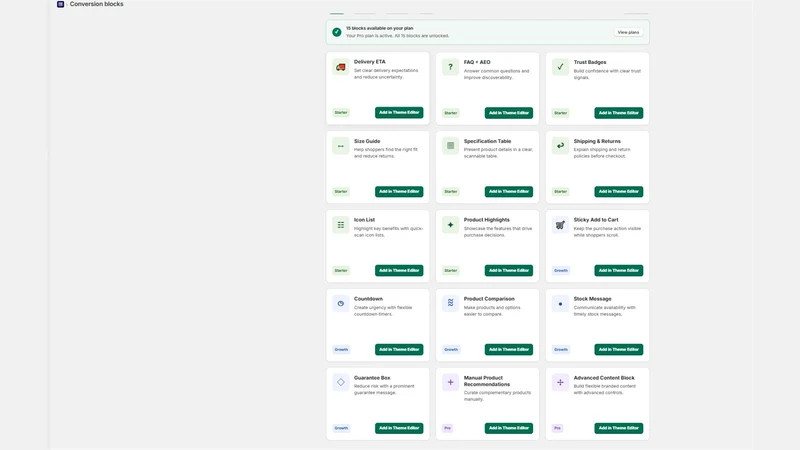Click the Conversion blocks app icon
The height and width of the screenshot is (450, 800).
[60, 4]
